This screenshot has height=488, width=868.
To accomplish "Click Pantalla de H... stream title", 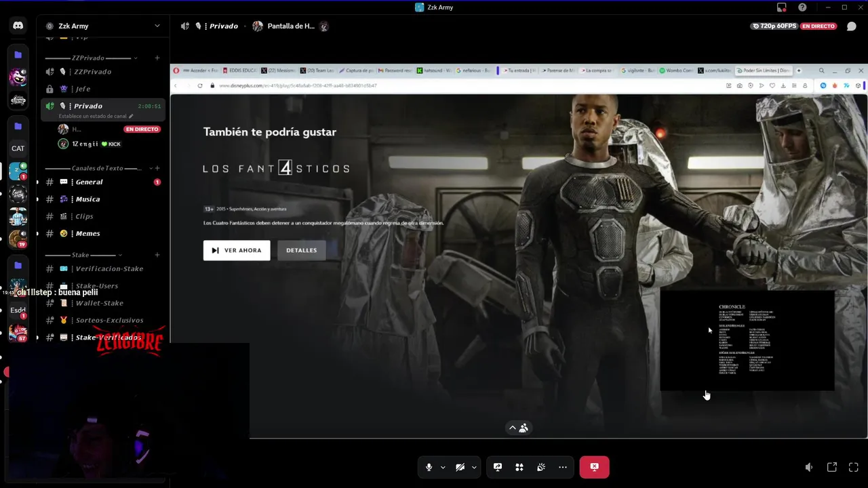I will (291, 26).
